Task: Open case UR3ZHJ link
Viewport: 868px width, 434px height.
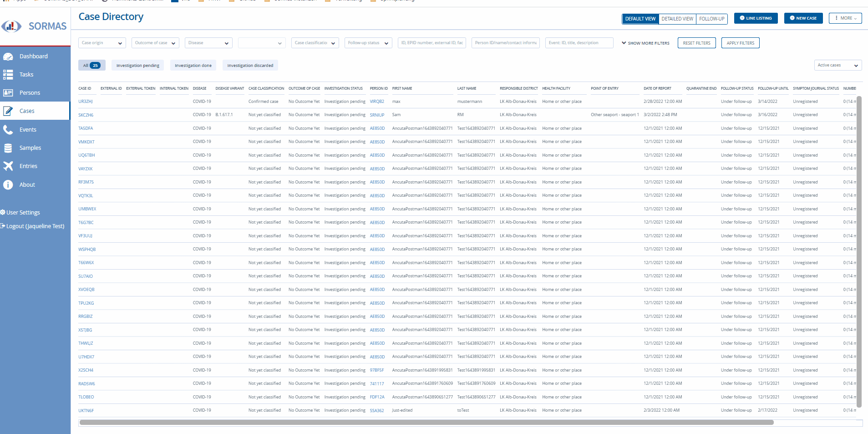Action: tap(86, 102)
